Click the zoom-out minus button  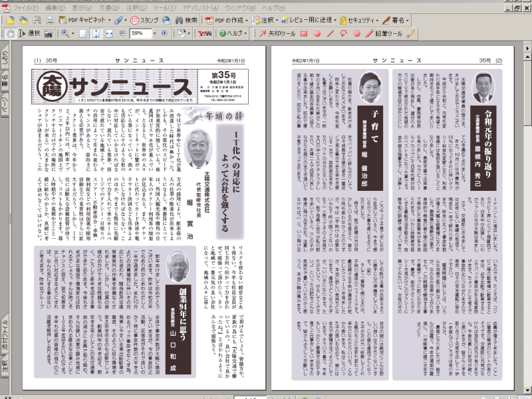[x=122, y=33]
